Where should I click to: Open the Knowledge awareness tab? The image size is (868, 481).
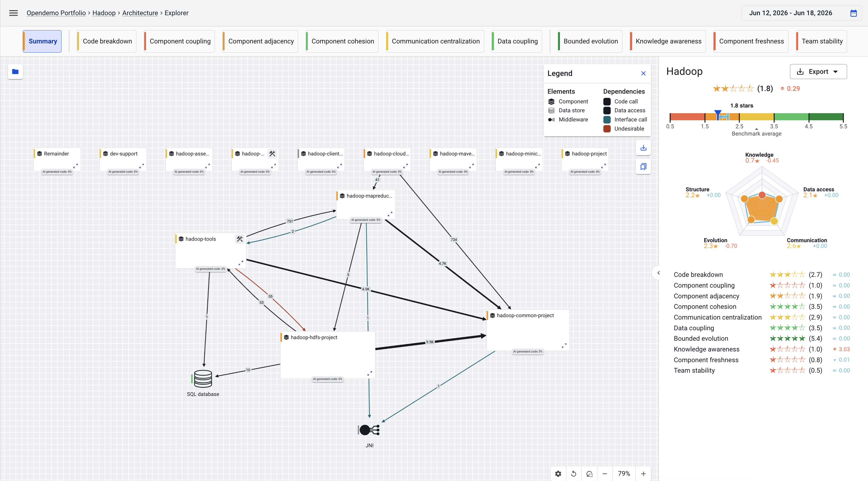click(x=668, y=41)
